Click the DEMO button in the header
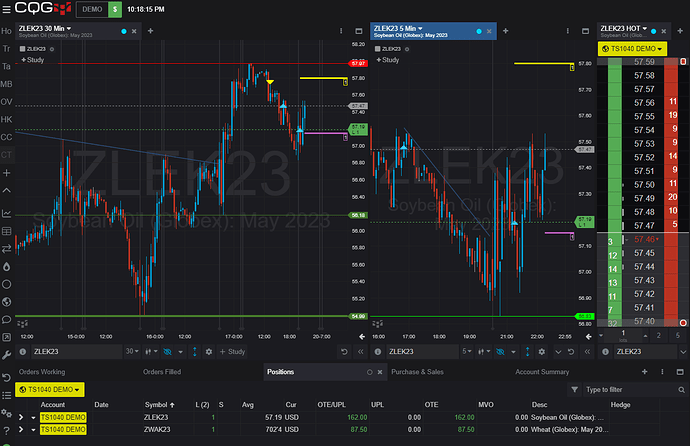Image resolution: width=690 pixels, height=446 pixels. 89,8
